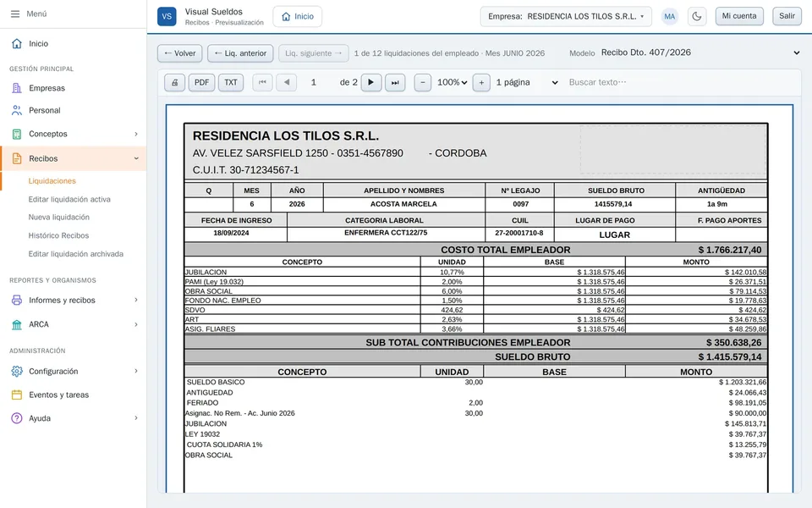Screen dimensions: 812x508
Task: Open Nueva liquidación
Action: [59, 218]
